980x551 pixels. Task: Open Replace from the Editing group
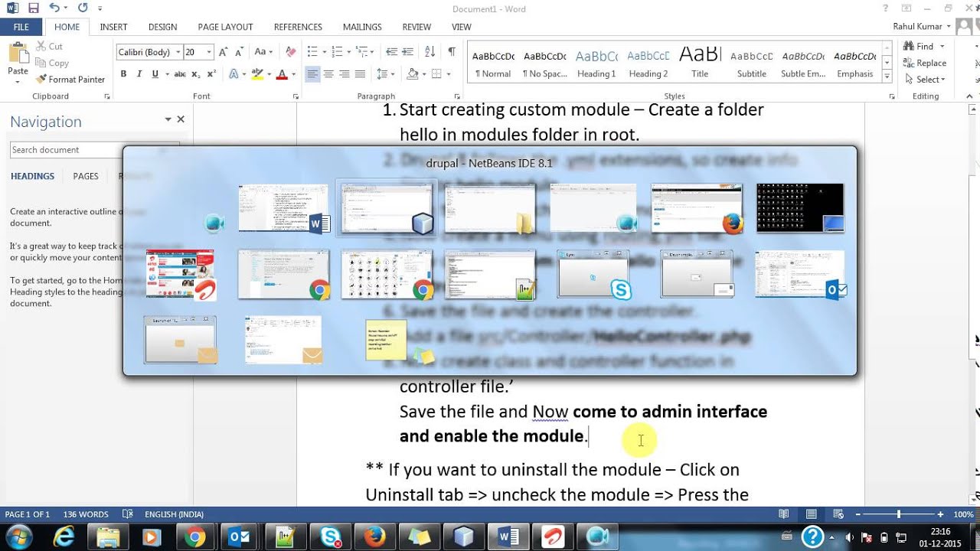point(925,63)
